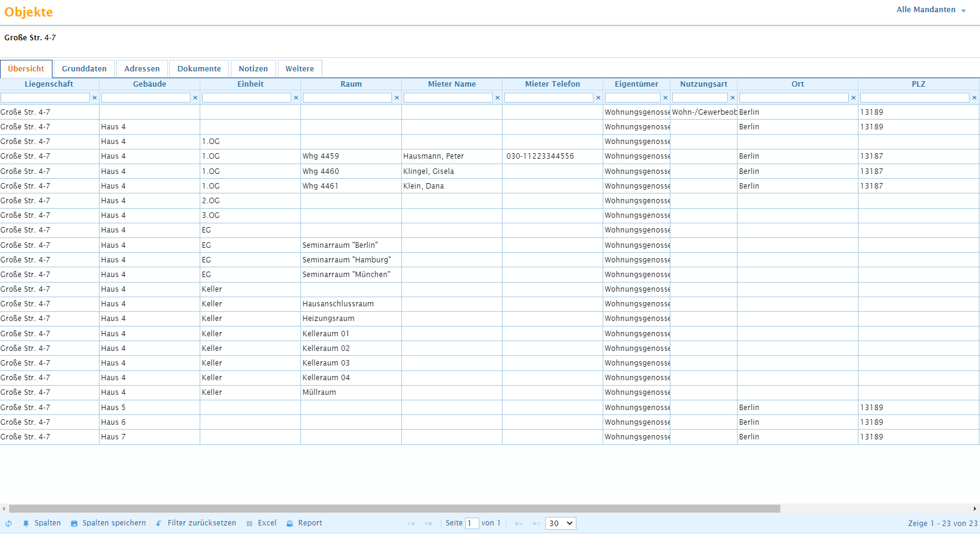
Task: Focus the Liegenschaft filter input
Action: [45, 98]
